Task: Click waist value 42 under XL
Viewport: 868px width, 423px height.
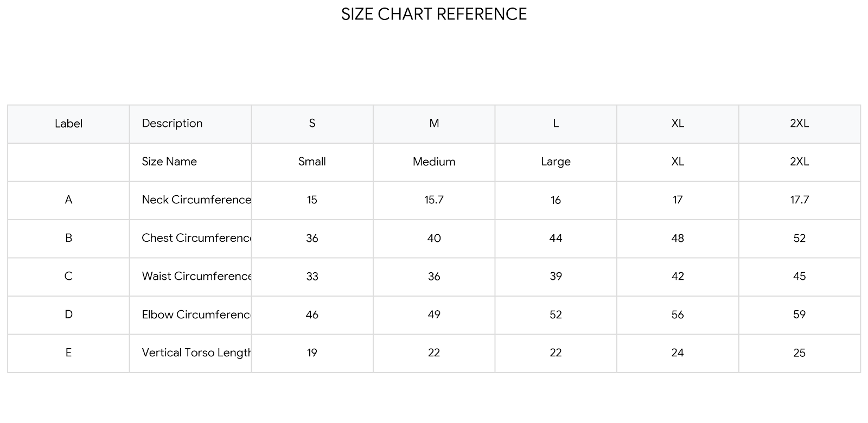Action: pos(678,277)
